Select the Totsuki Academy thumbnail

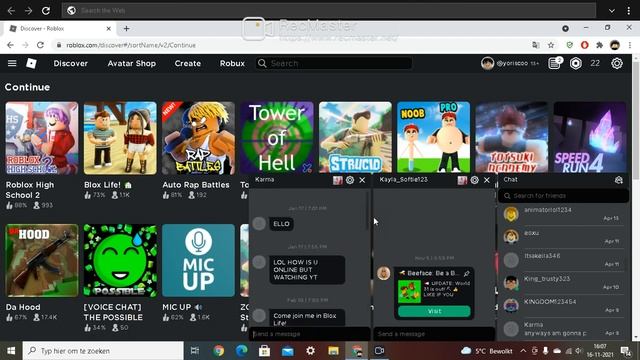click(x=512, y=138)
